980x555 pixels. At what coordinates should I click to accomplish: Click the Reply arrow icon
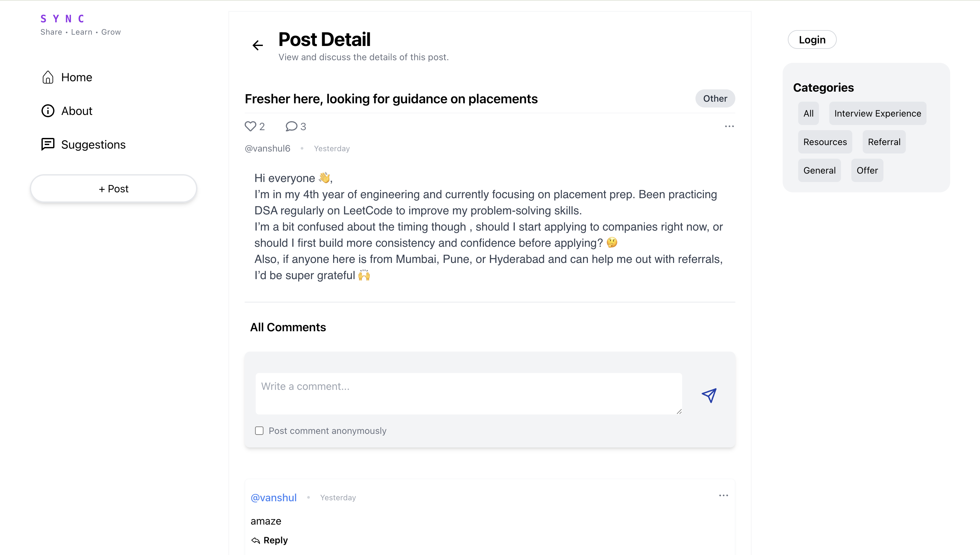pyautogui.click(x=256, y=540)
